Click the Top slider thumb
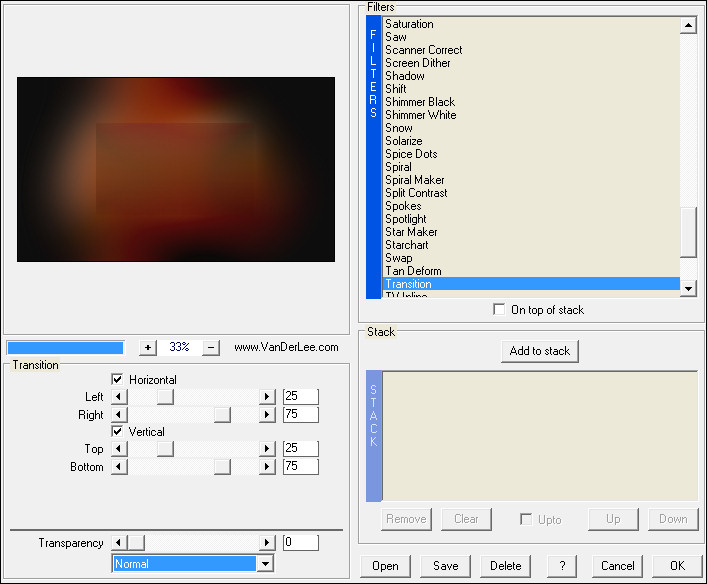The width and height of the screenshot is (707, 584). pyautogui.click(x=165, y=449)
